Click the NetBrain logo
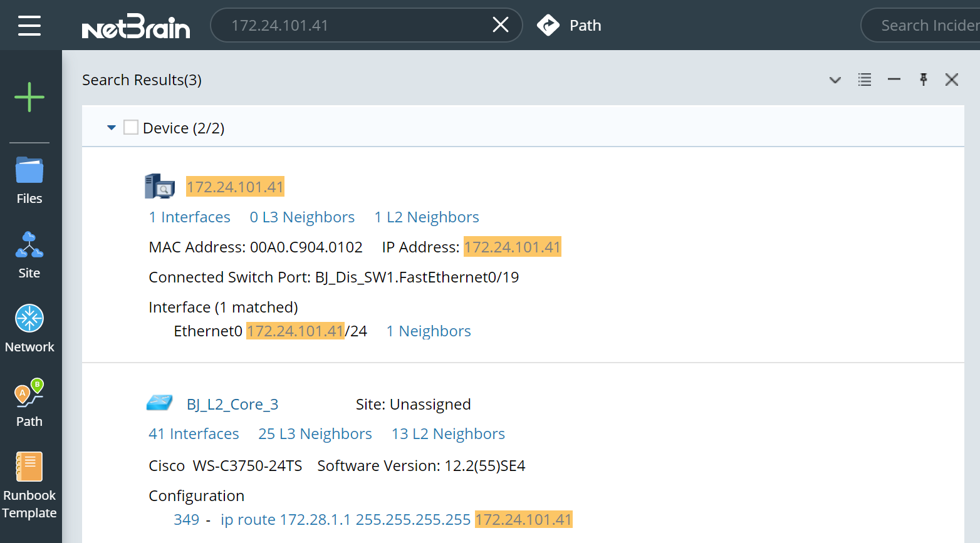 click(x=136, y=26)
